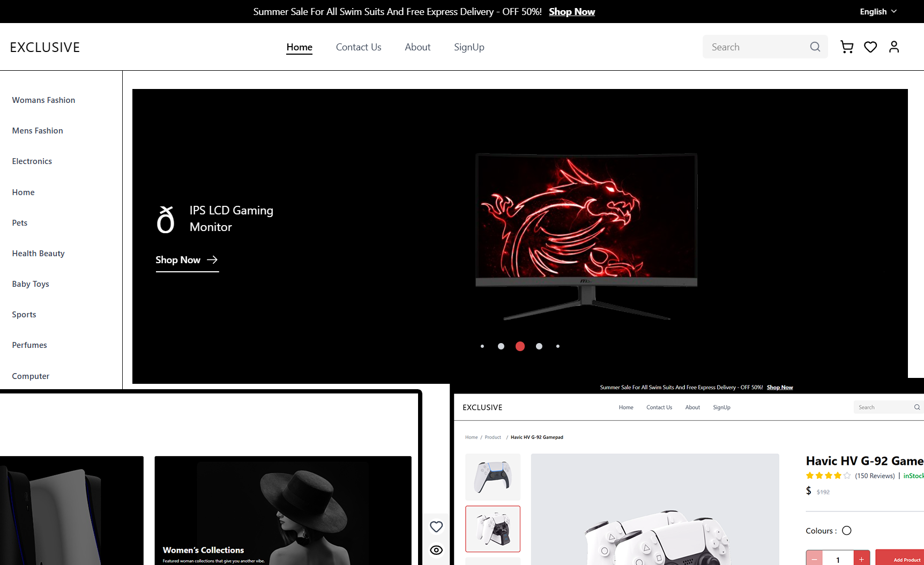The image size is (924, 565).
Task: Click Shop Now in the top sale banner
Action: (x=572, y=12)
